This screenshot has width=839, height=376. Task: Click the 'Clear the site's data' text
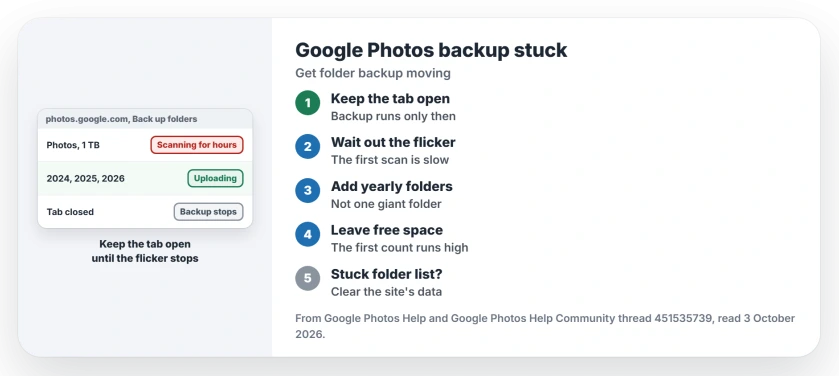(x=386, y=291)
